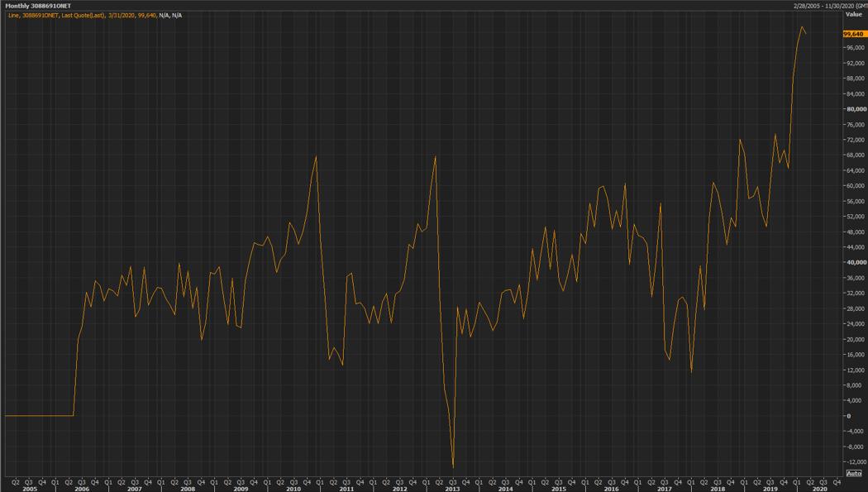Click the date range 2/28/2005 - 11/30/2020
868x492 pixels.
tap(827, 5)
